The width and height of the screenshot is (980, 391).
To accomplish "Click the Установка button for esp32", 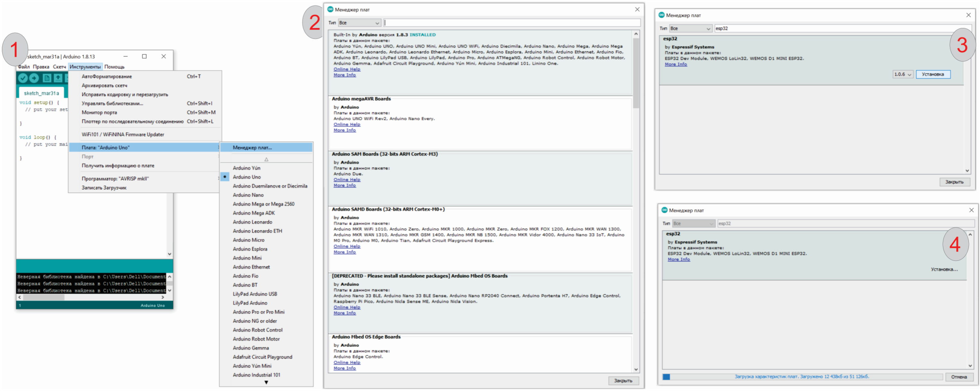I will click(932, 74).
